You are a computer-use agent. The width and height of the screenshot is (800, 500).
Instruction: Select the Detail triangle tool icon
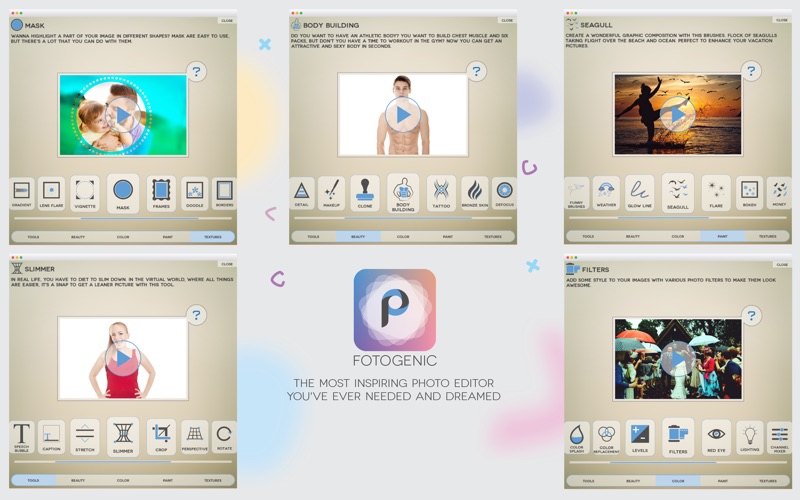[302, 193]
